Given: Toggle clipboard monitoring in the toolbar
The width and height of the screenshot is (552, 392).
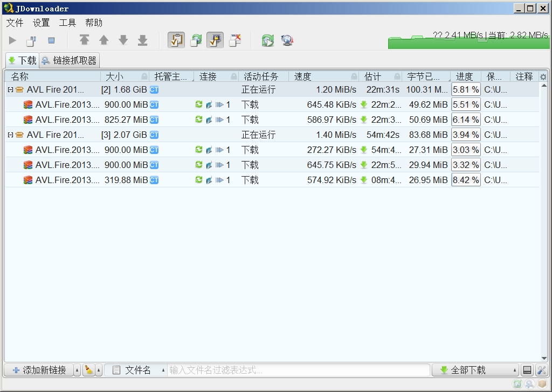Looking at the screenshot, I should point(176,40).
